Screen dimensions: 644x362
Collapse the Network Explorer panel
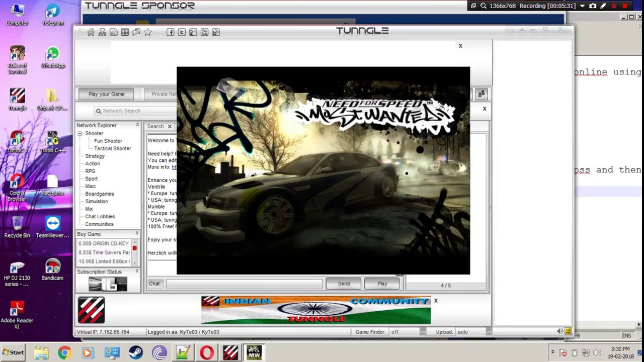(137, 125)
